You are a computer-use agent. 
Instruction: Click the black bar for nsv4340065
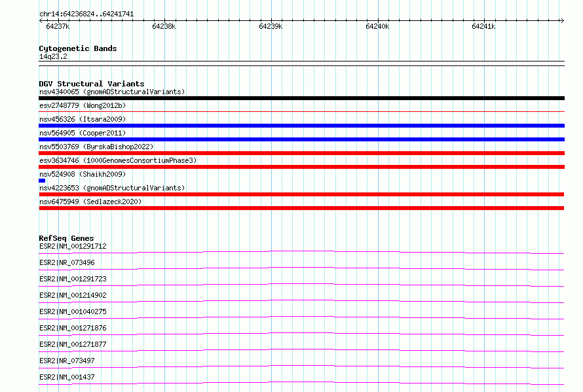[301, 98]
